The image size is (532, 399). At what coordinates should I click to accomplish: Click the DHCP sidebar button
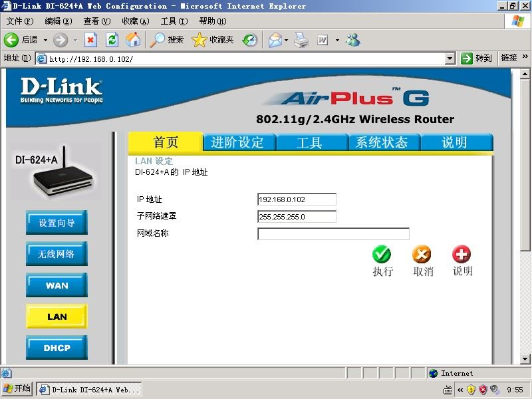(x=57, y=347)
